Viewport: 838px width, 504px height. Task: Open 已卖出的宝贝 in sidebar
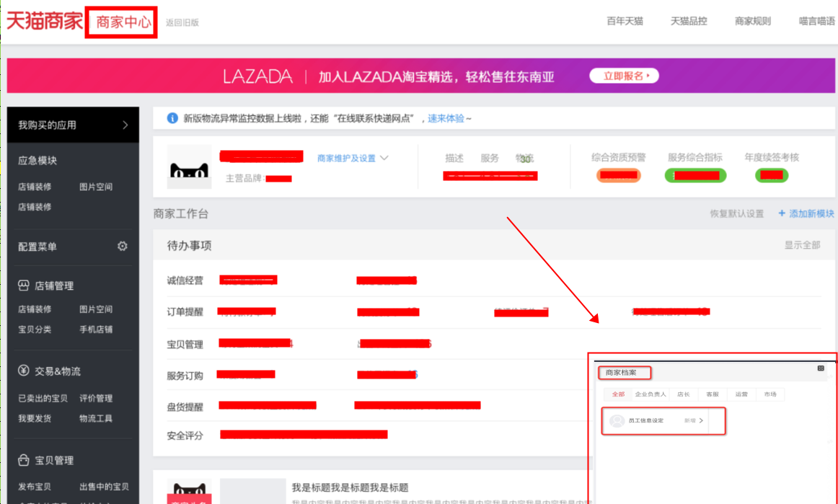[x=43, y=398]
